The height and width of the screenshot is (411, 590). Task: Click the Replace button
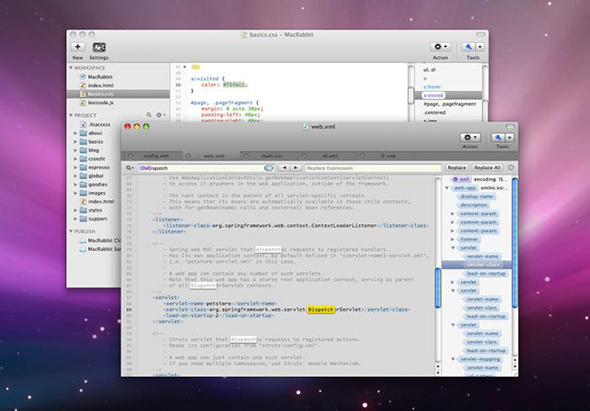pyautogui.click(x=457, y=168)
